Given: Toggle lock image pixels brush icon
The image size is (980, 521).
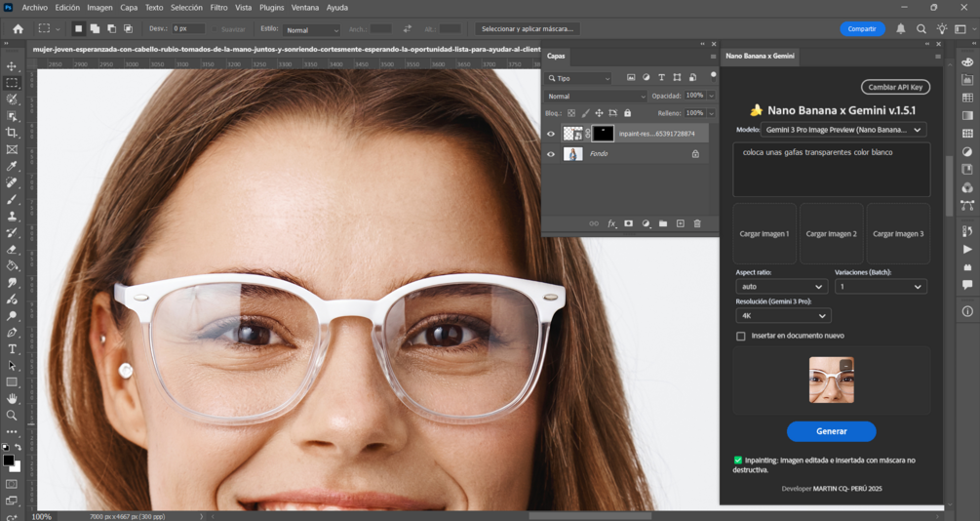Looking at the screenshot, I should 585,113.
